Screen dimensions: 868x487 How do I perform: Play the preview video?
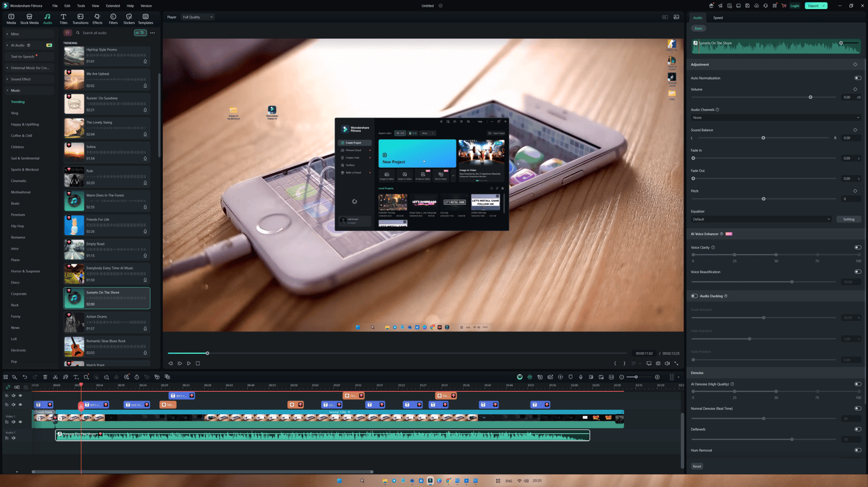[189, 363]
